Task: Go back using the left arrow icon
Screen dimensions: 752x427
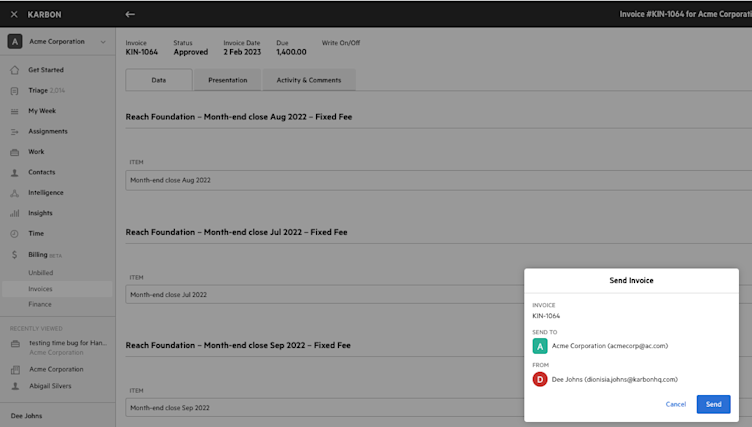Action: pyautogui.click(x=130, y=14)
